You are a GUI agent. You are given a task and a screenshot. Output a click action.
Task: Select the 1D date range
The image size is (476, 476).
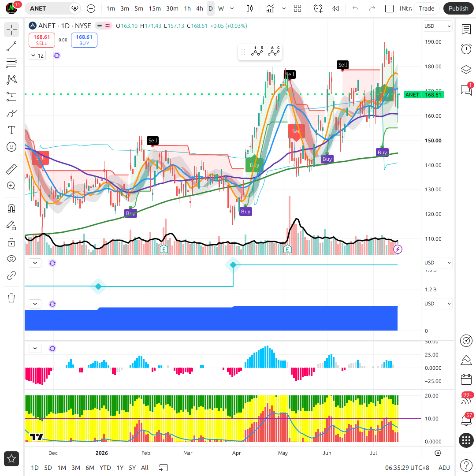[x=35, y=468]
